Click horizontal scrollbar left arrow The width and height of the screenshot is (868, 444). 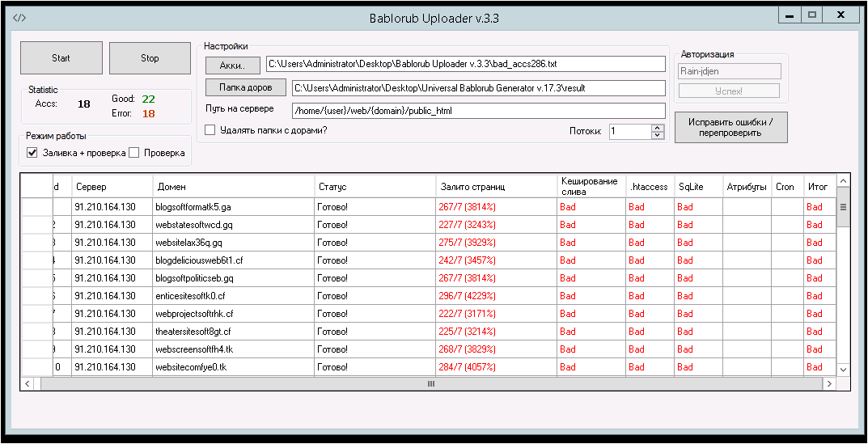point(29,383)
